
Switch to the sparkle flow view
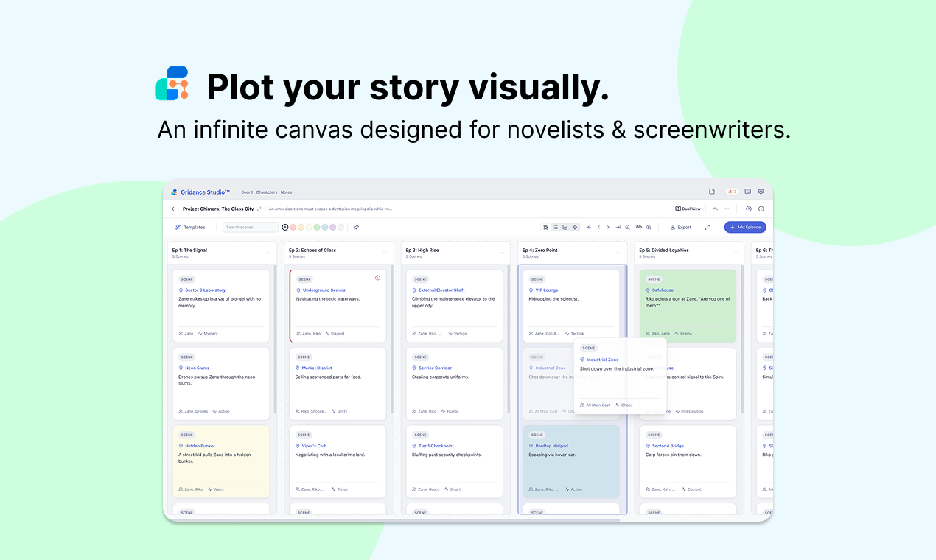coord(575,227)
